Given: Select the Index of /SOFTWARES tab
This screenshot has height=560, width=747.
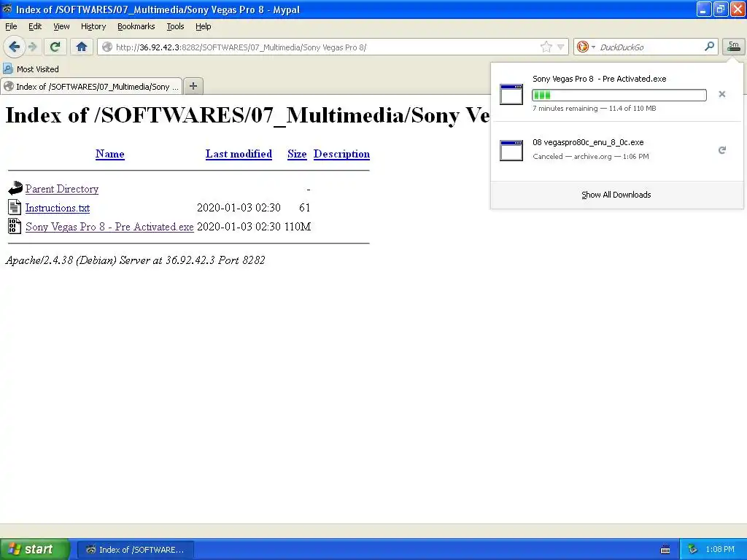Looking at the screenshot, I should click(91, 86).
